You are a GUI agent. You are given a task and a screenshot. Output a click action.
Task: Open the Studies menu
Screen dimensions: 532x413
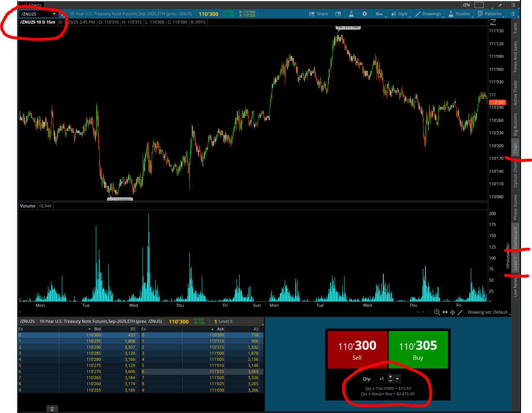click(459, 14)
